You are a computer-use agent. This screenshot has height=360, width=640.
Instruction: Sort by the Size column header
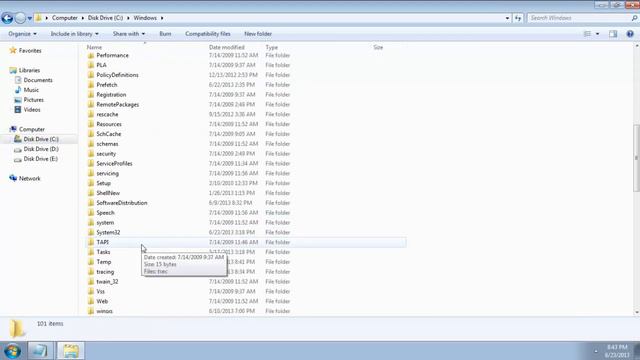378,47
